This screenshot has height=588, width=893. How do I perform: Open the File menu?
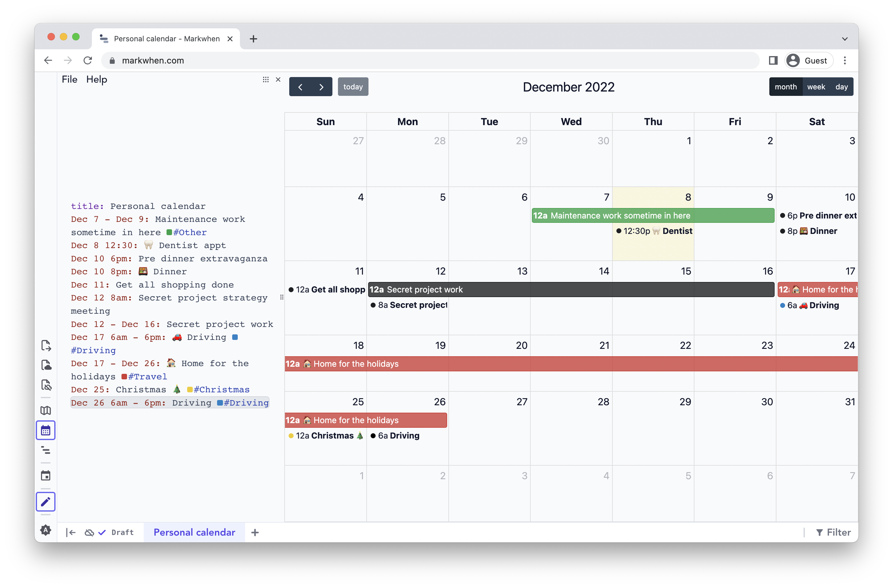point(69,80)
